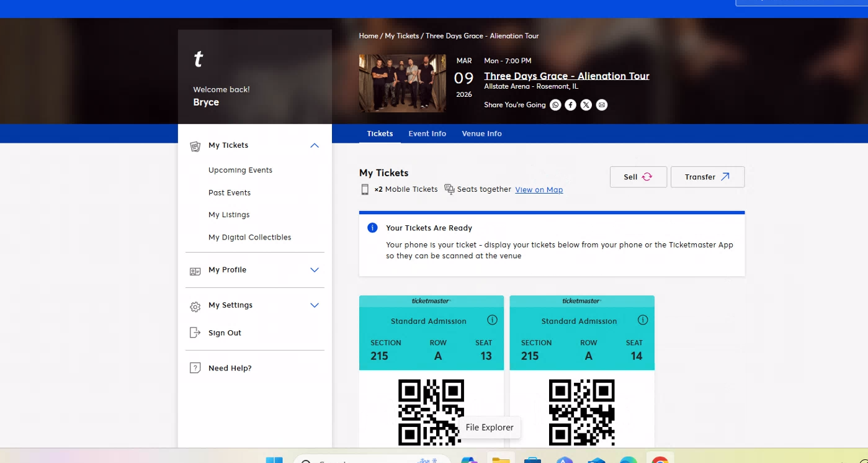
Task: Open Microsoft Store in the taskbar
Action: (x=533, y=460)
